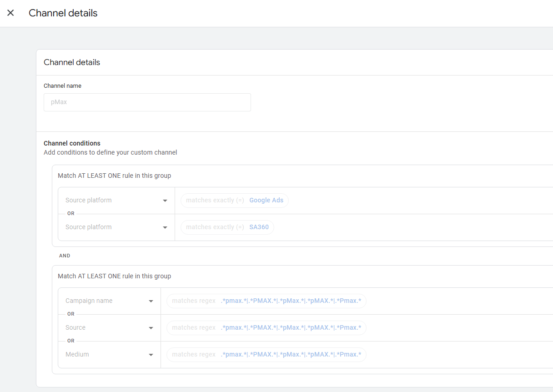Open the Campaign name dimension dropdown

click(x=109, y=301)
